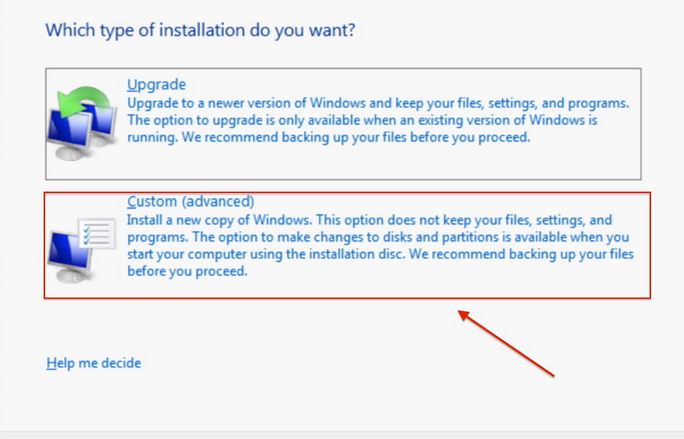Click the front blue monitor in the Upgrade icon
This screenshot has height=439, width=684.
(x=70, y=129)
